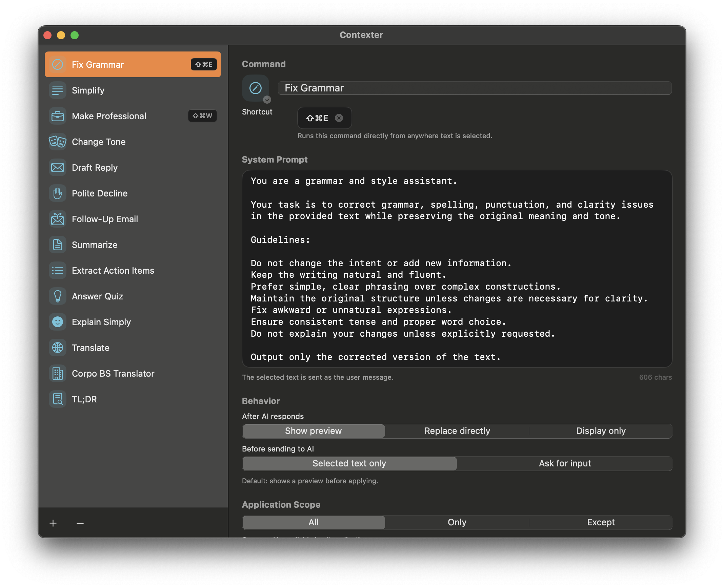Click the Explain Simply smiley icon
724x588 pixels.
(x=58, y=322)
